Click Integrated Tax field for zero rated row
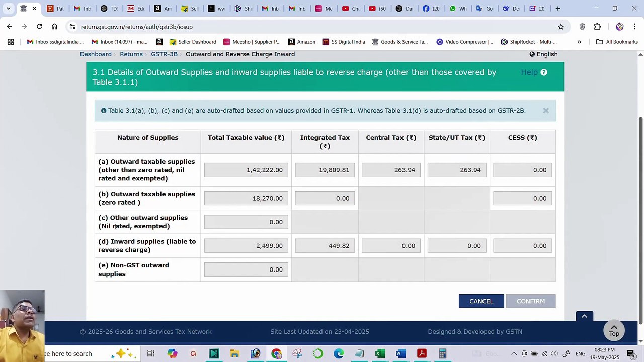The width and height of the screenshot is (644, 362). (x=325, y=198)
